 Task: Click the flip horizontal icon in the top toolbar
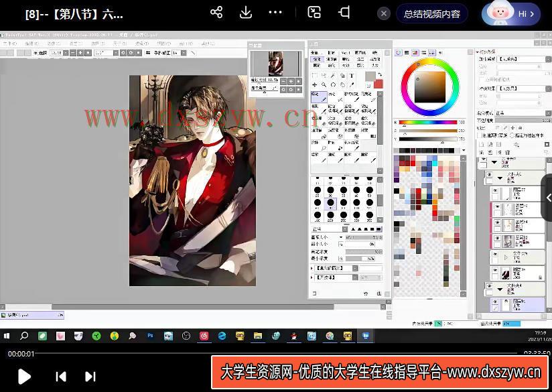[148, 53]
